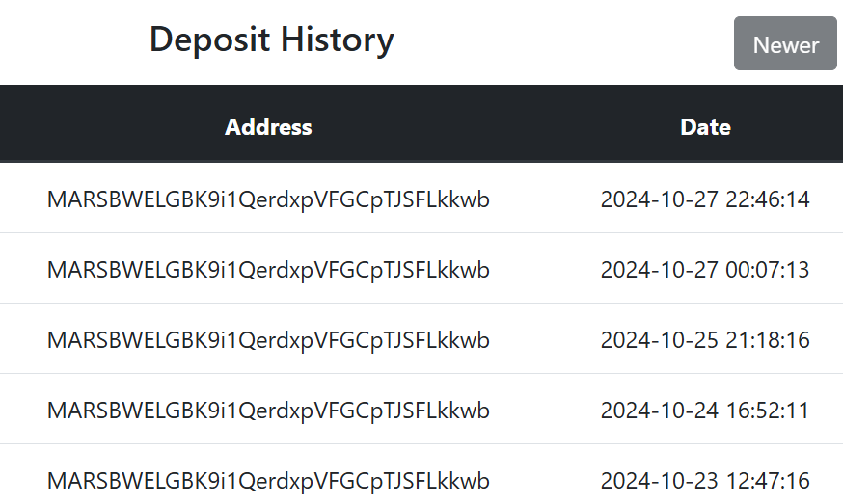843x504 pixels.
Task: Select address in the 22:46:14 deposit row
Action: [268, 199]
